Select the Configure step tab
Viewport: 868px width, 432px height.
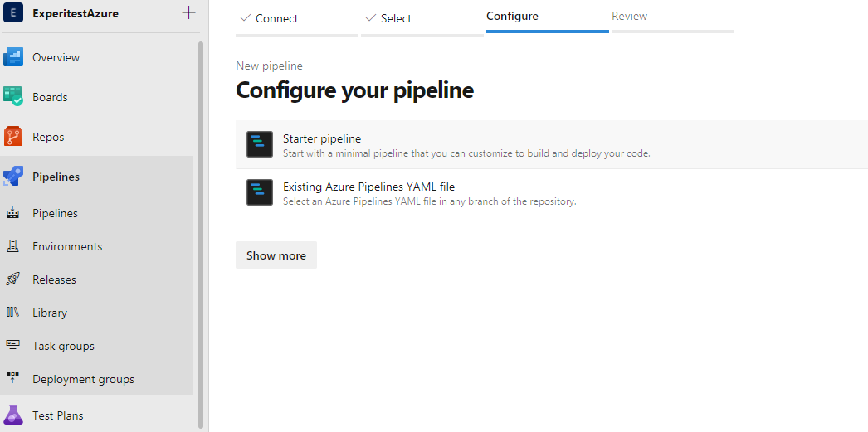pos(548,17)
